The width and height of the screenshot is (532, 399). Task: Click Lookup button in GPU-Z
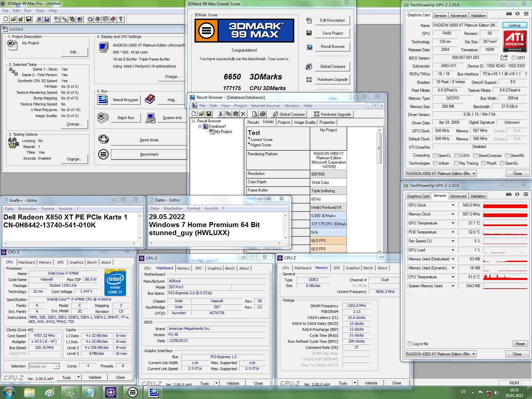[514, 25]
